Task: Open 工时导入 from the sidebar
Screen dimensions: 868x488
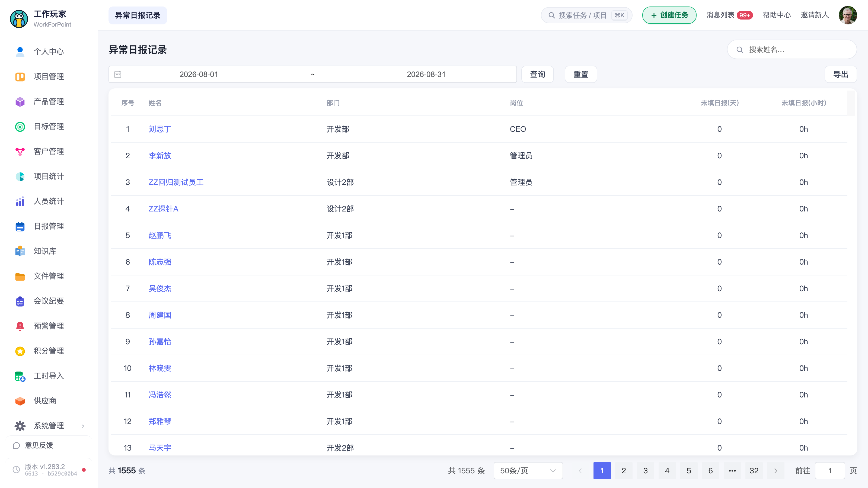Action: [x=49, y=375]
